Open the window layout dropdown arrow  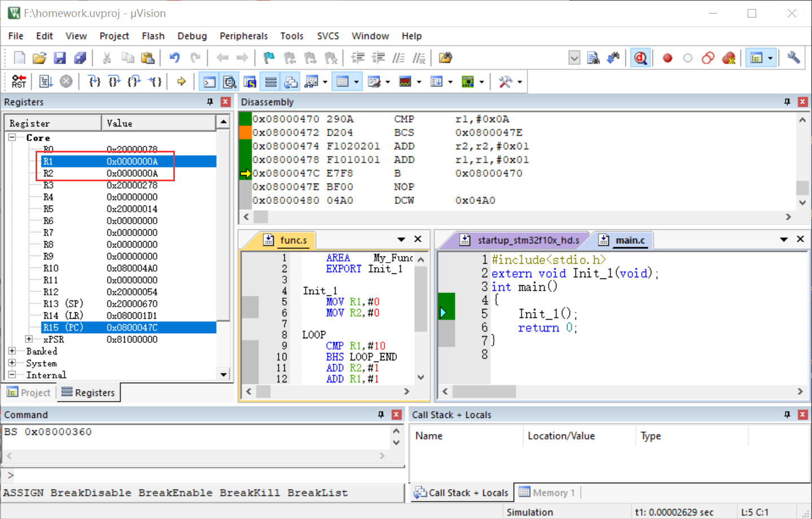(770, 58)
